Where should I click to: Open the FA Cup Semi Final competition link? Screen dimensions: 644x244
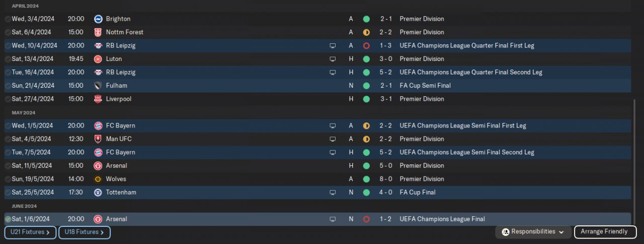(x=425, y=86)
